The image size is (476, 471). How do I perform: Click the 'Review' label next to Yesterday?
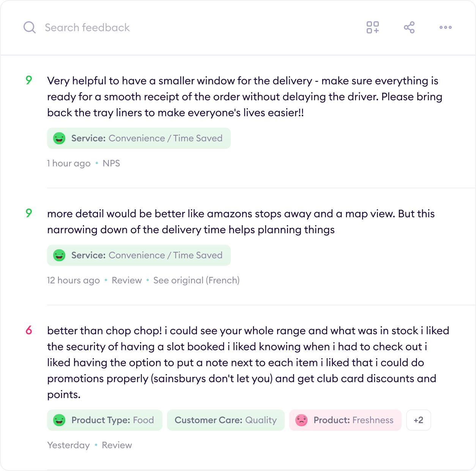pyautogui.click(x=117, y=445)
